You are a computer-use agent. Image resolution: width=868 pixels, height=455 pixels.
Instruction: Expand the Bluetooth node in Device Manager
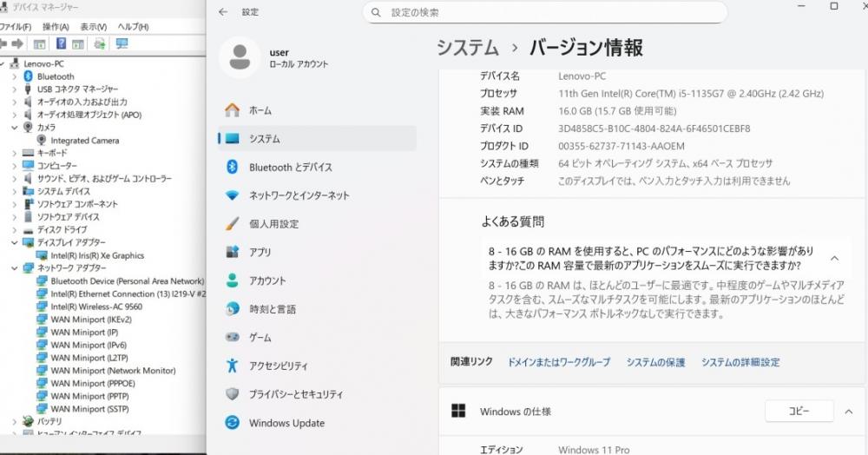[15, 76]
